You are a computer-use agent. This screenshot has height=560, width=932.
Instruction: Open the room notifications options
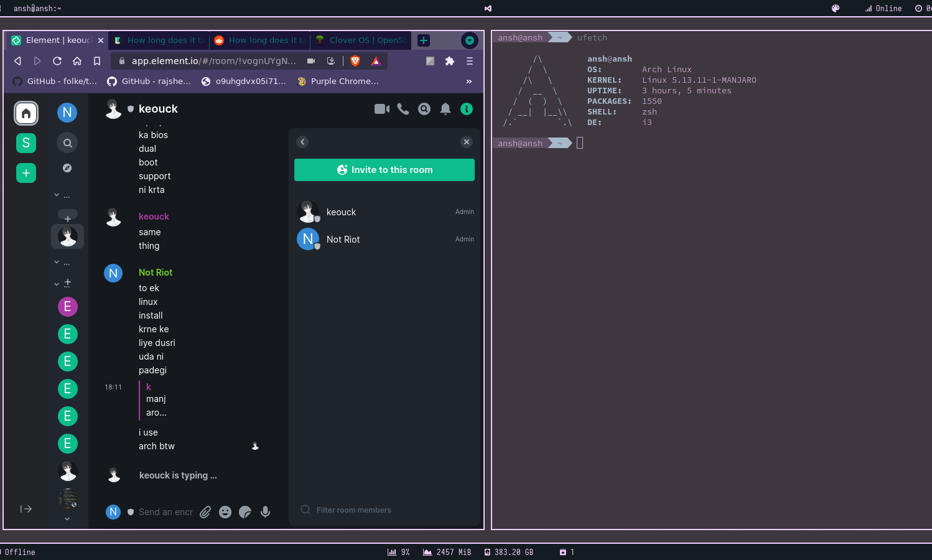pyautogui.click(x=445, y=109)
